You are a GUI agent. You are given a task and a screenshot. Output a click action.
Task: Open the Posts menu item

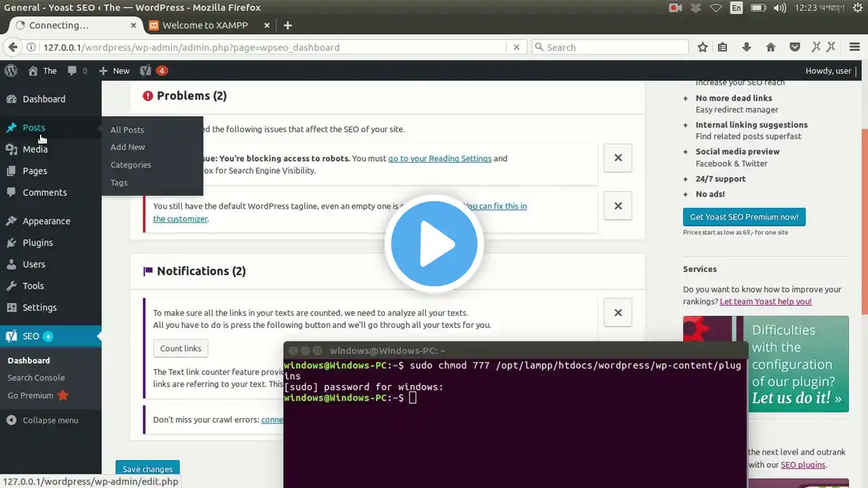(x=51, y=127)
